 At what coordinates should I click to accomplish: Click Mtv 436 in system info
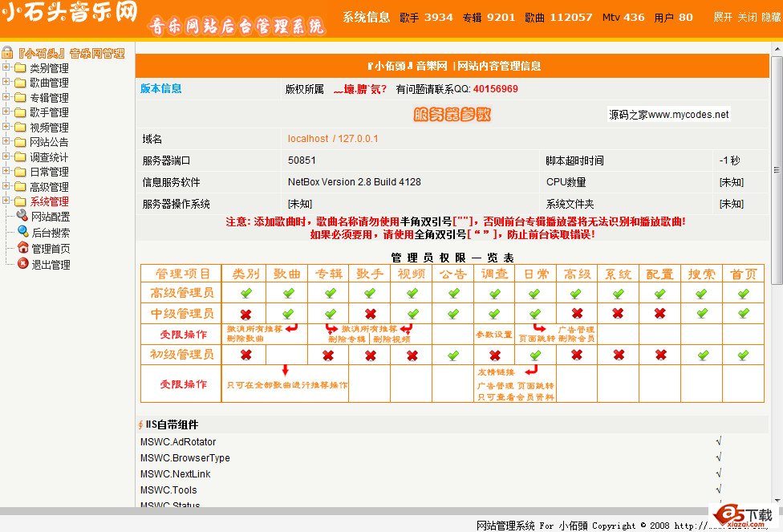[x=623, y=18]
